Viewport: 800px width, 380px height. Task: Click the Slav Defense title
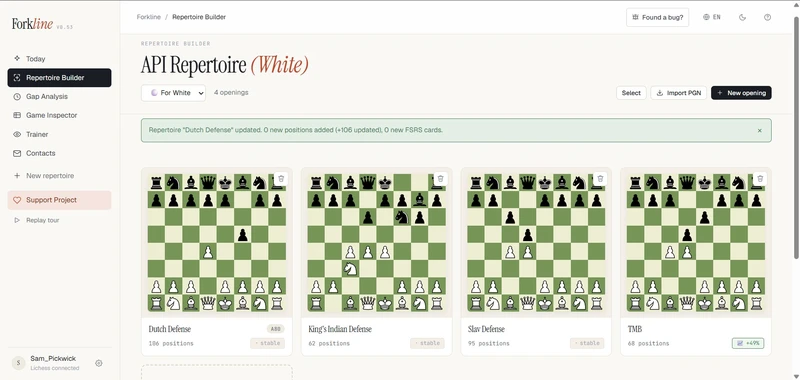[x=486, y=329]
